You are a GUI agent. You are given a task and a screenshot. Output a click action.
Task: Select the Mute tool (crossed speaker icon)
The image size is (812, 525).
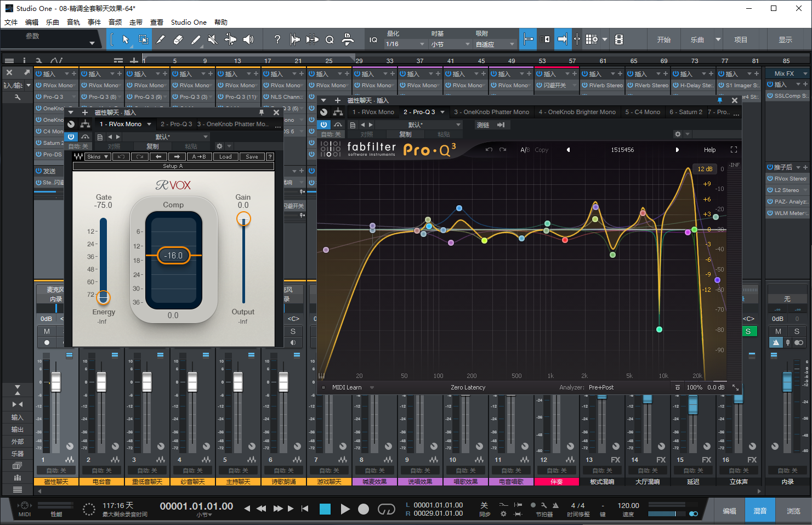(212, 39)
